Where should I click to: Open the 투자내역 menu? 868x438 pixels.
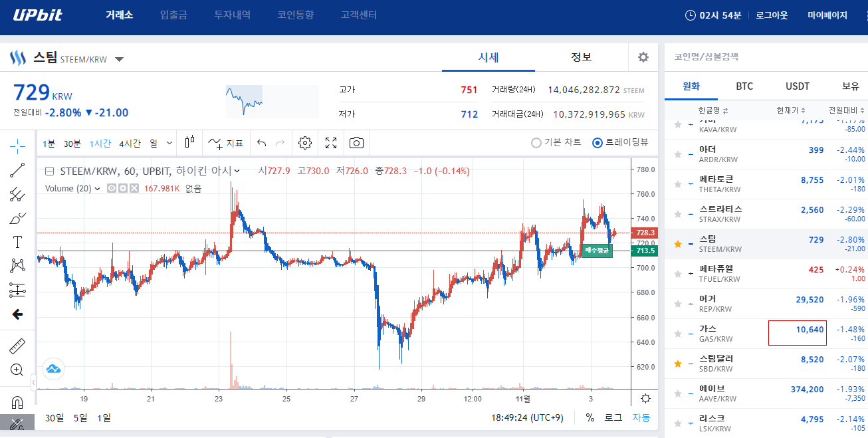(233, 15)
